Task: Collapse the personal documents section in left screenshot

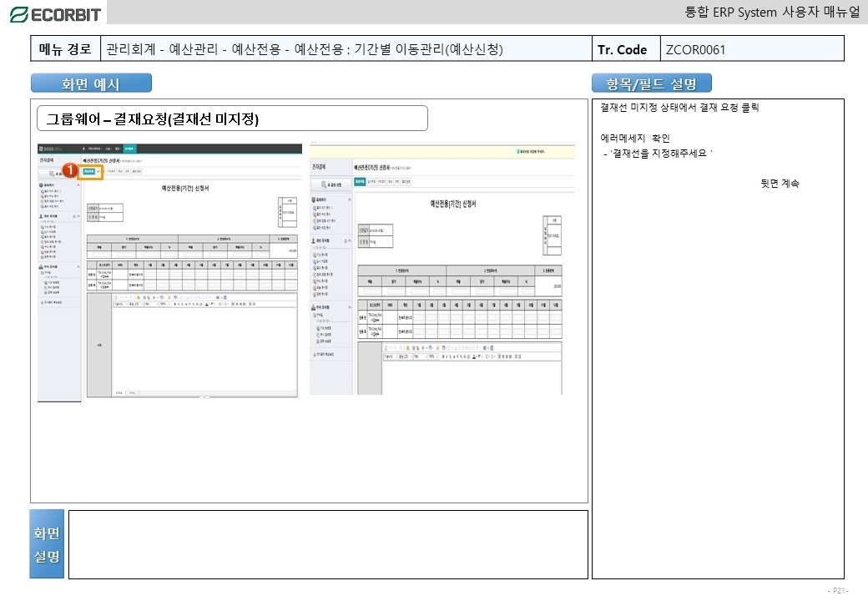Action: click(x=78, y=215)
